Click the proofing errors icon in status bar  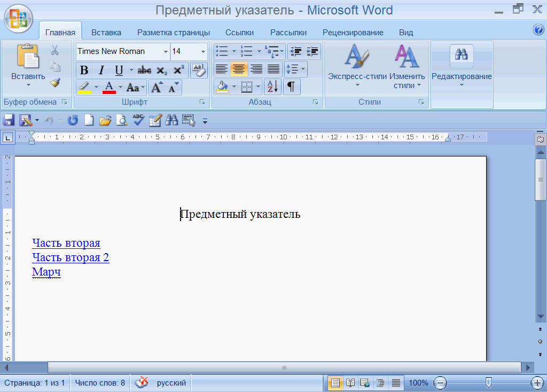point(142,382)
